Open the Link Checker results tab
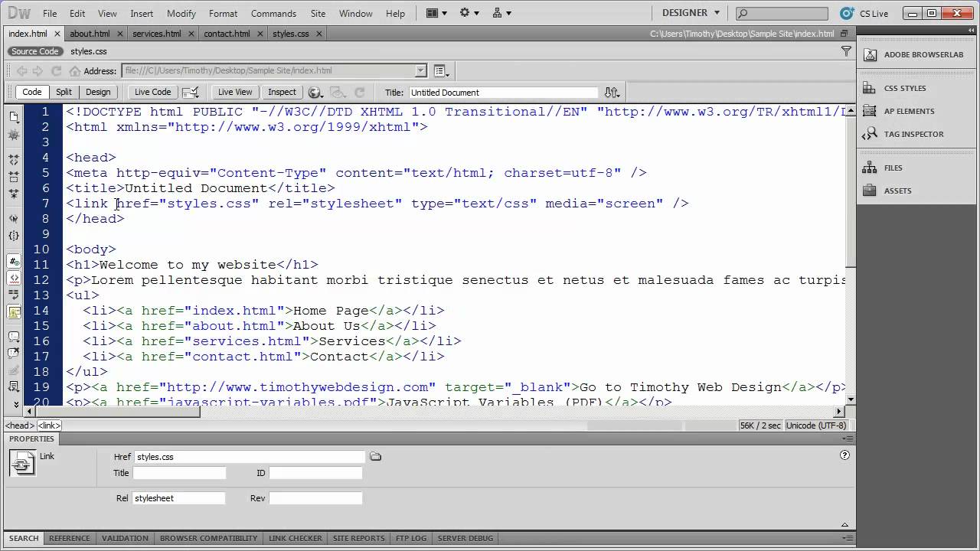Screen dimensions: 980x551 click(x=296, y=538)
